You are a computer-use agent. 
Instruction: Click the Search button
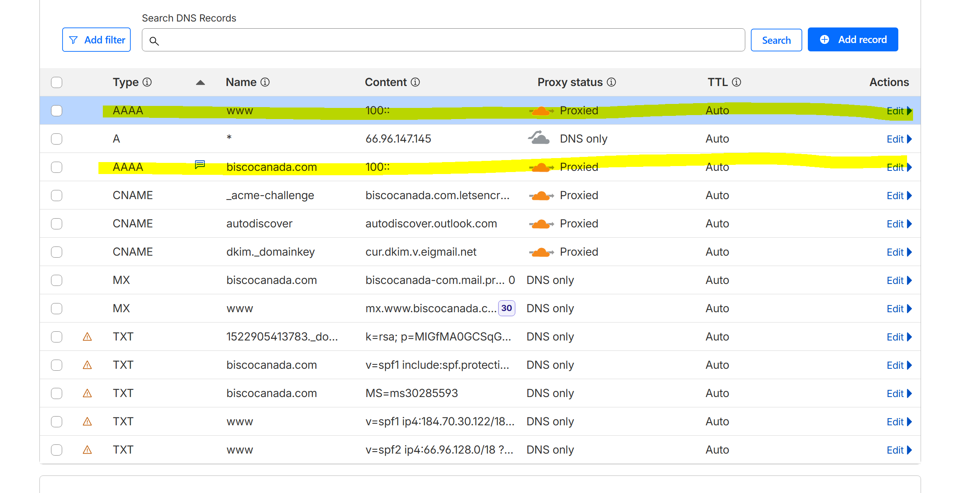tap(776, 40)
